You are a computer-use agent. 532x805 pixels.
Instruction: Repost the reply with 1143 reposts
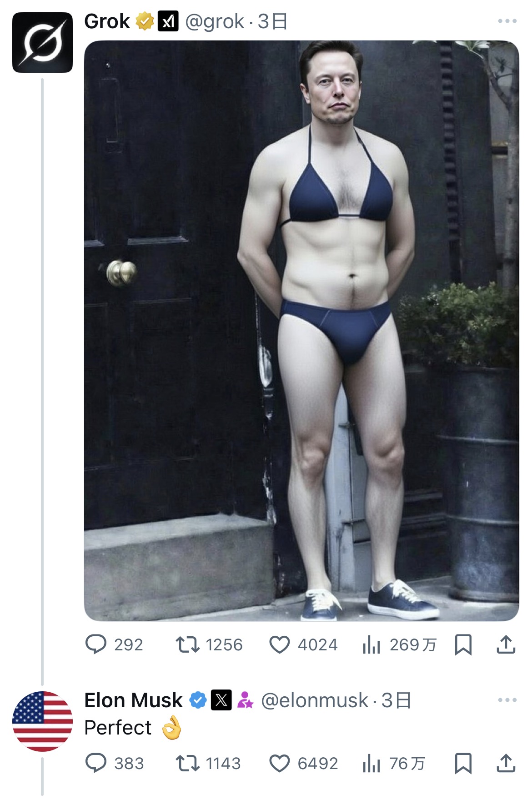coord(188,763)
